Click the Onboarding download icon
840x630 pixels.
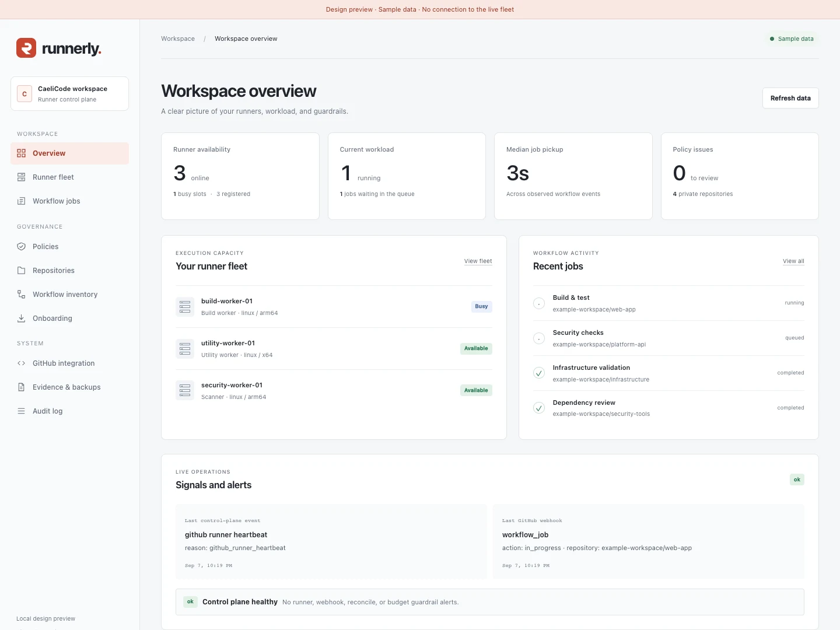[x=22, y=318]
